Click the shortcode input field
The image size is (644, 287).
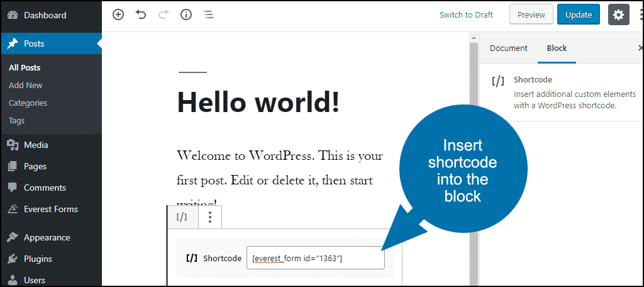316,258
